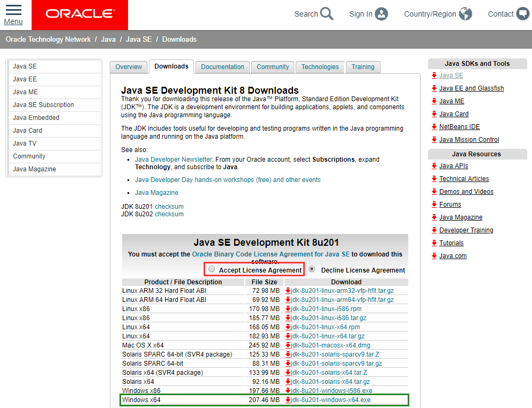Click the Windows x64 product description cell
Screen dimensions: 532x408
tap(183, 400)
